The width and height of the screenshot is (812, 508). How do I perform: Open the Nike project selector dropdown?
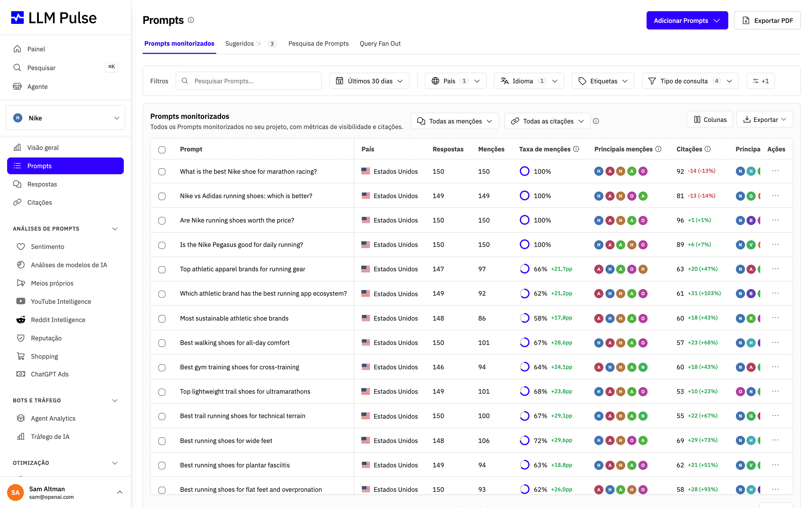click(65, 118)
